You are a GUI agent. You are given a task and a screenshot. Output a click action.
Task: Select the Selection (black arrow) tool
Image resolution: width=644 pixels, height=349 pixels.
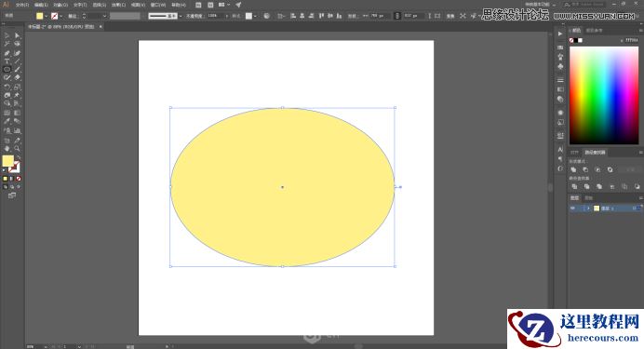7,35
